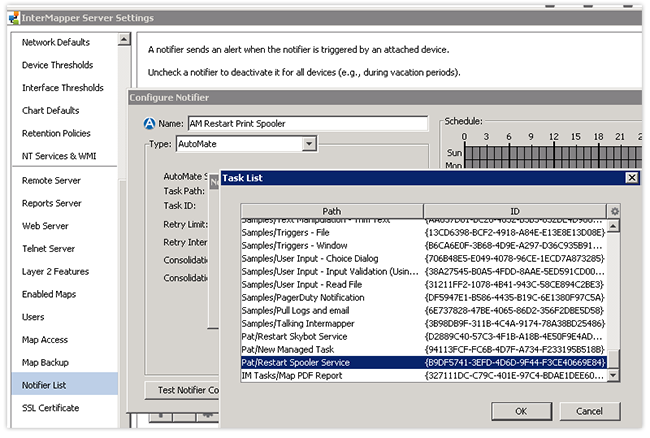Open Layer 2 Features settings

point(56,272)
